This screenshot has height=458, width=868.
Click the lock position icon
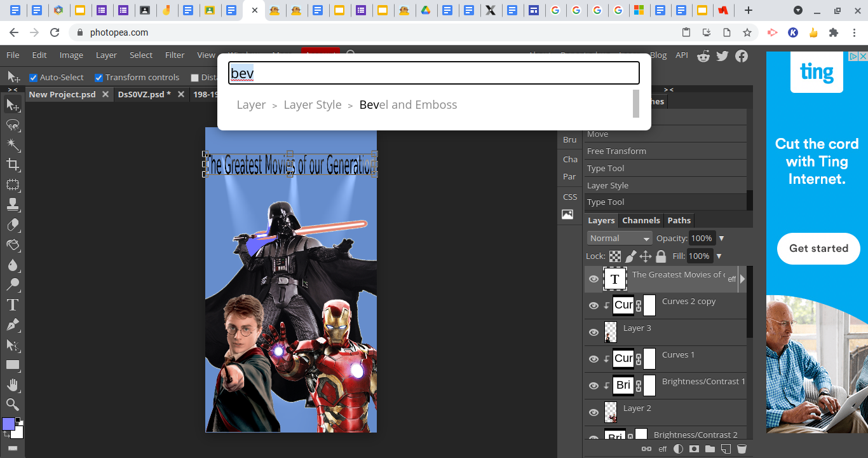(x=646, y=256)
